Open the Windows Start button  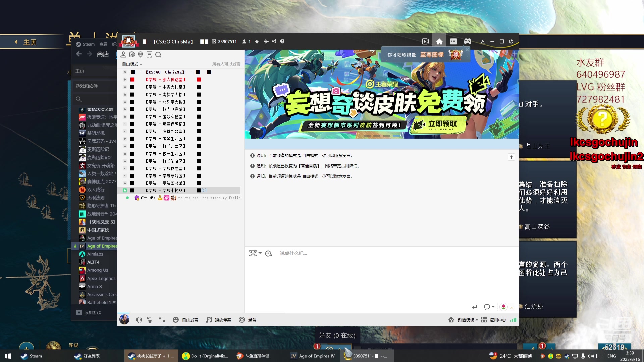pos(8,356)
